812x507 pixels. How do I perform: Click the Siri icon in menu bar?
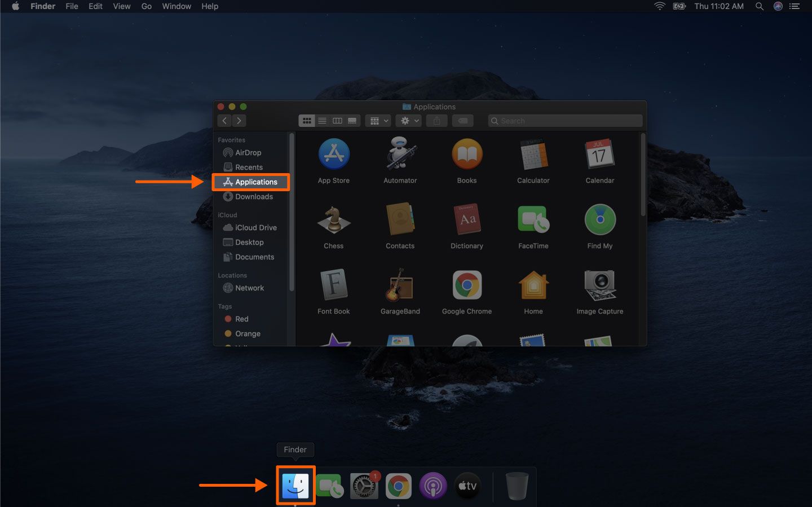click(x=778, y=6)
